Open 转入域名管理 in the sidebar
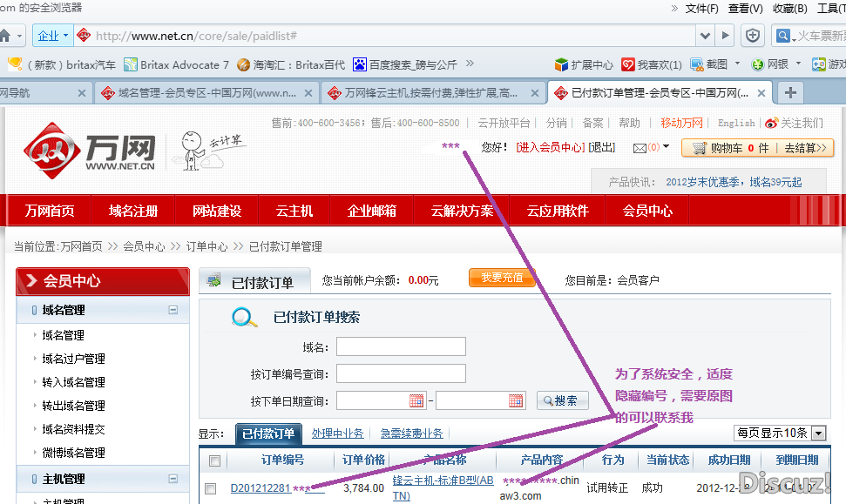 pos(73,383)
